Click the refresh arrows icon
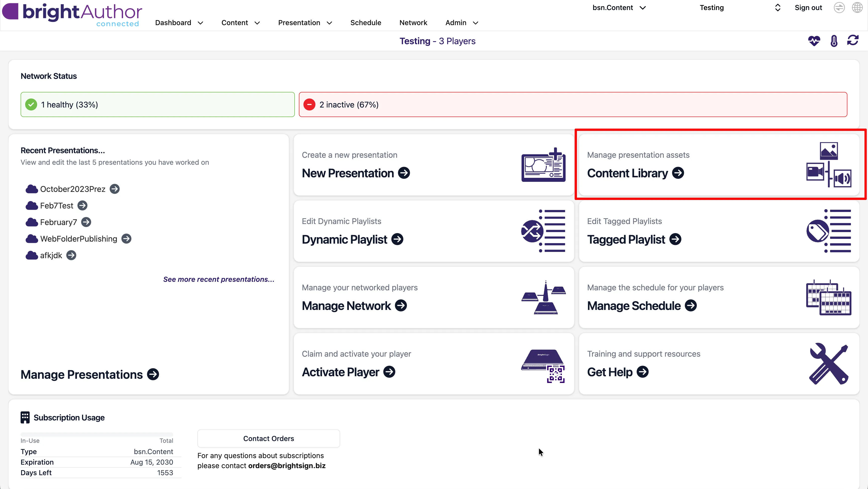Screen dimensions: 868x489 pos(853,40)
